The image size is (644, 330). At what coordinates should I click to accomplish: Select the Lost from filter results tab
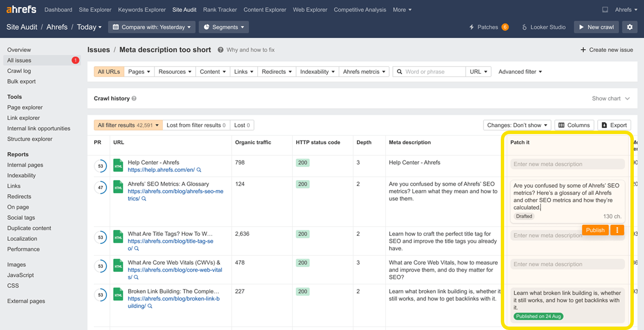pos(196,125)
